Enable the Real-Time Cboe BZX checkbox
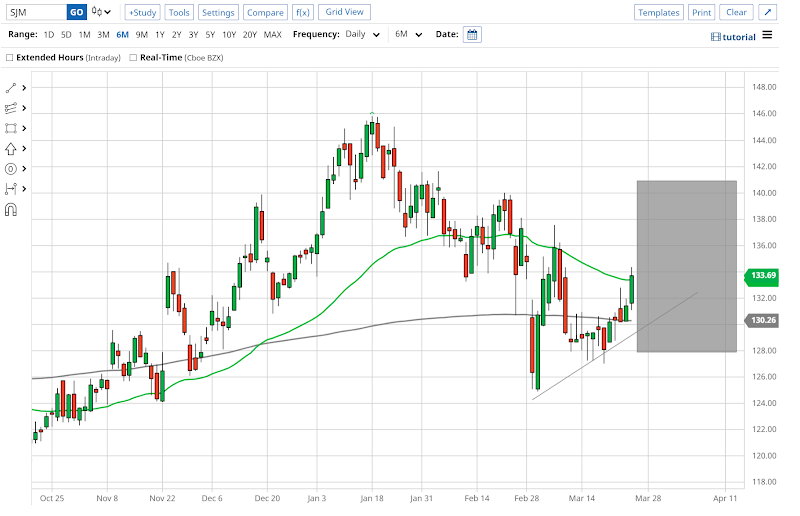The image size is (800, 516). click(x=133, y=58)
